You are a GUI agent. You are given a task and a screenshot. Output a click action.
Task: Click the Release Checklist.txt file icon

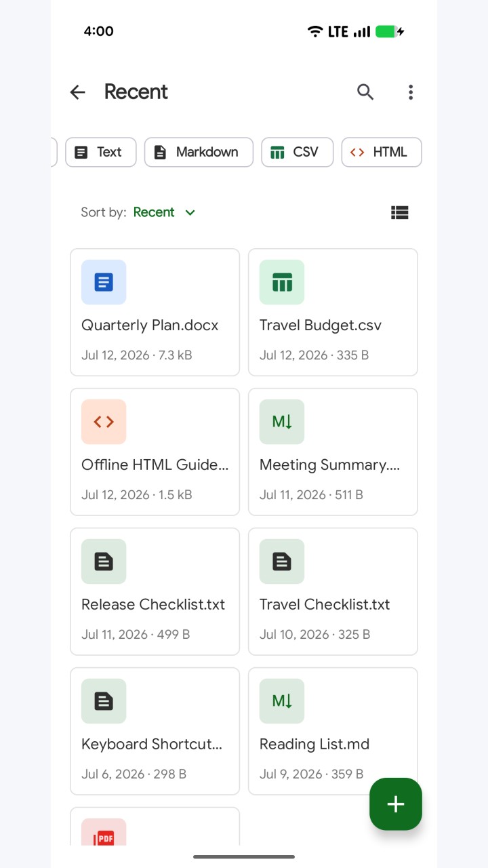[104, 561]
